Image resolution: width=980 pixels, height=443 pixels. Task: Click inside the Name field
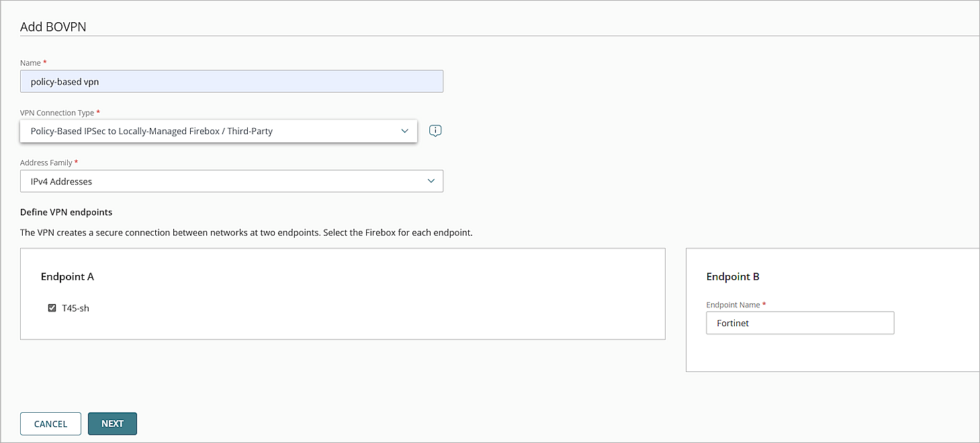[x=231, y=81]
